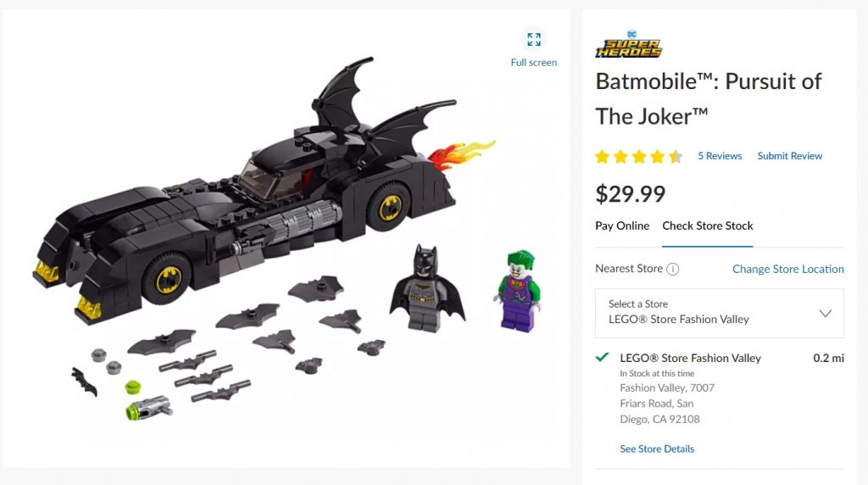Click the Full screen text label
The image size is (868, 485).
pyautogui.click(x=534, y=63)
